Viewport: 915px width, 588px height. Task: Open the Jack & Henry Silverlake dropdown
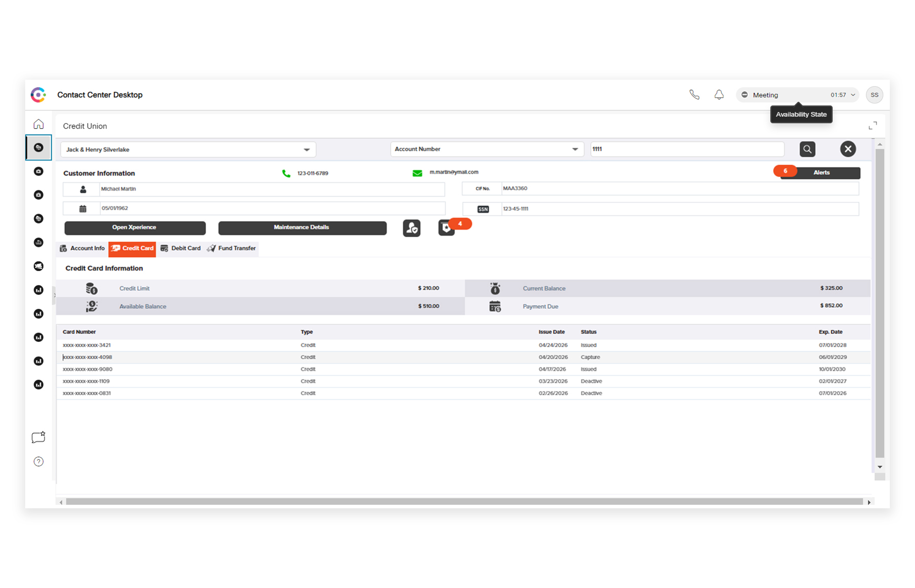click(x=188, y=150)
